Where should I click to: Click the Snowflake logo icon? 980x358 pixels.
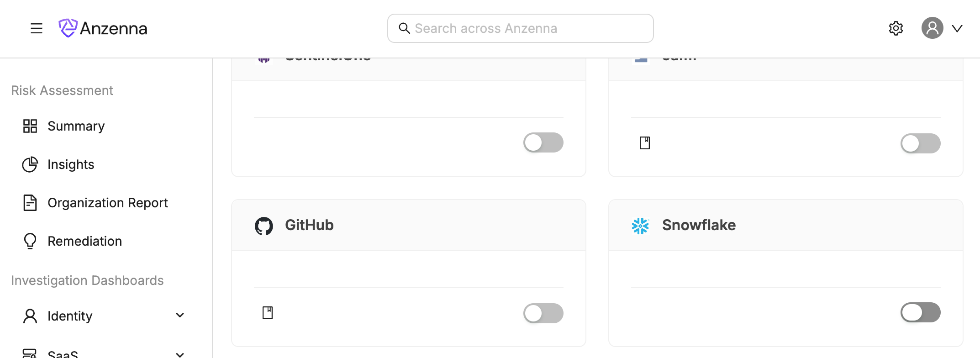coord(640,226)
